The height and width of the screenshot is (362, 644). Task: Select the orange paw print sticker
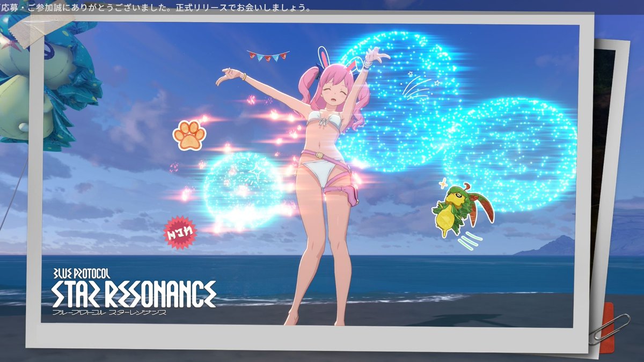coord(189,136)
